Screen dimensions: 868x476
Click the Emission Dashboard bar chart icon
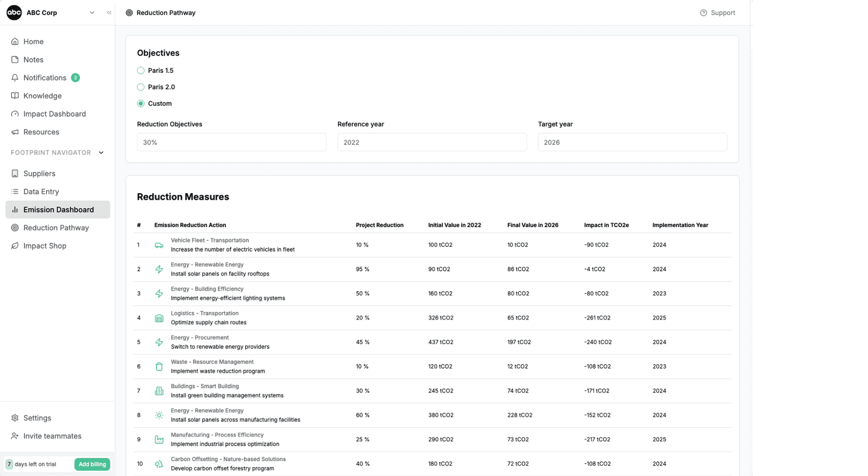[x=15, y=210]
